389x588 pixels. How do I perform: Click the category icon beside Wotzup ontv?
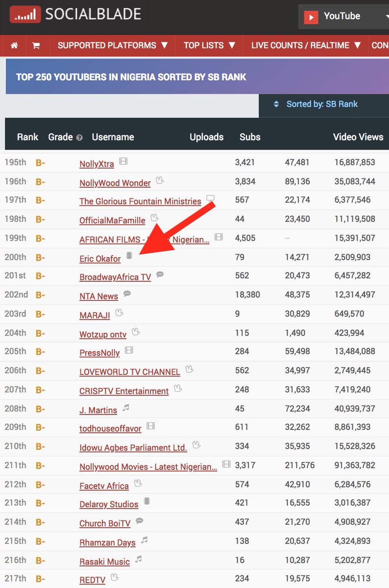pyautogui.click(x=135, y=332)
